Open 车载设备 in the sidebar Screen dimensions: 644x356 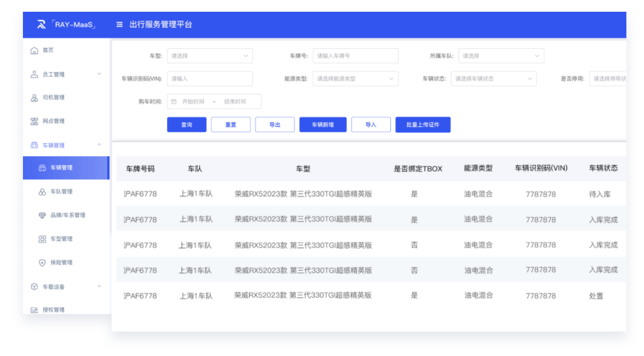click(65, 287)
